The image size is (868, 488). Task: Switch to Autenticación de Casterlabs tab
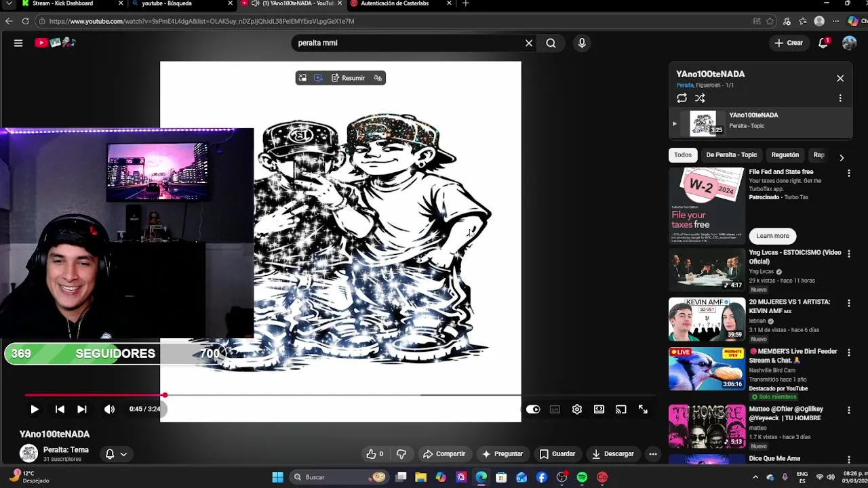[400, 3]
